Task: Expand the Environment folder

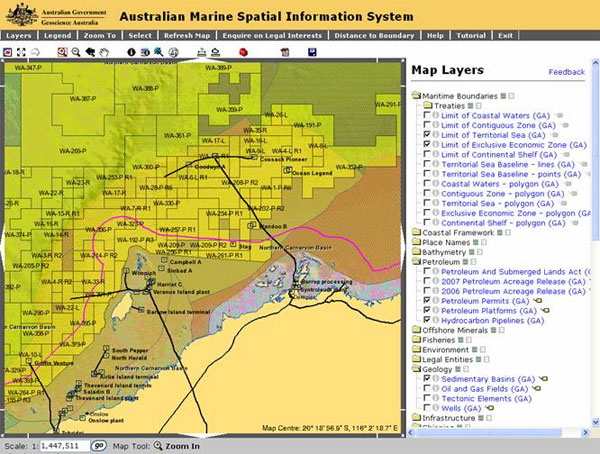Action: point(416,349)
